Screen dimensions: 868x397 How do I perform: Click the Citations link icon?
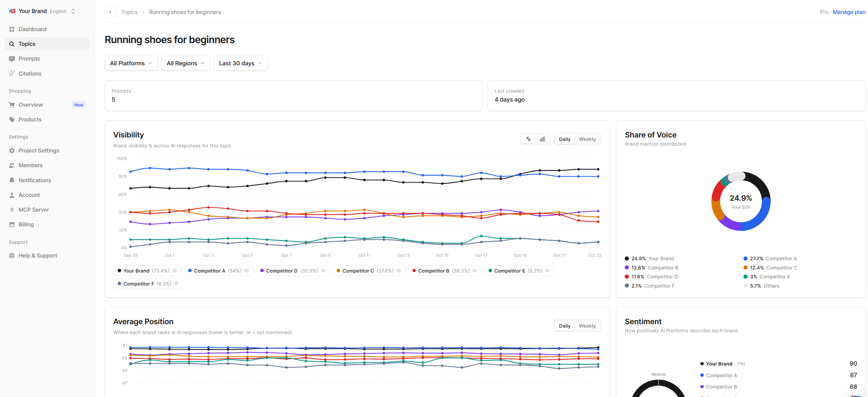[x=12, y=73]
